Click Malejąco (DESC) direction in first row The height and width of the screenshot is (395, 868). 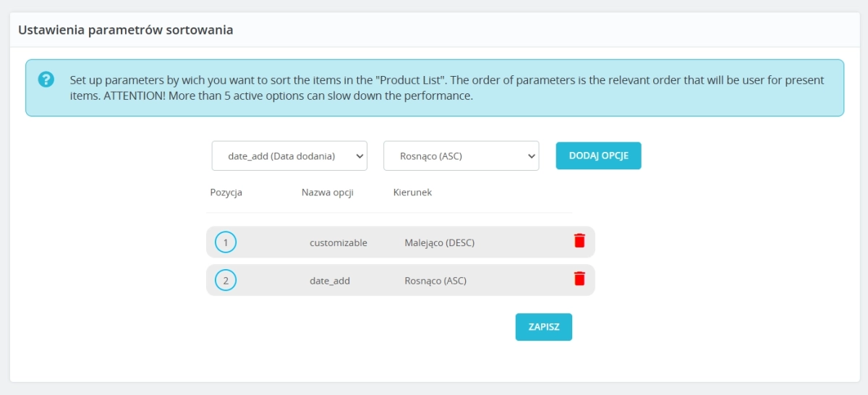coord(439,243)
